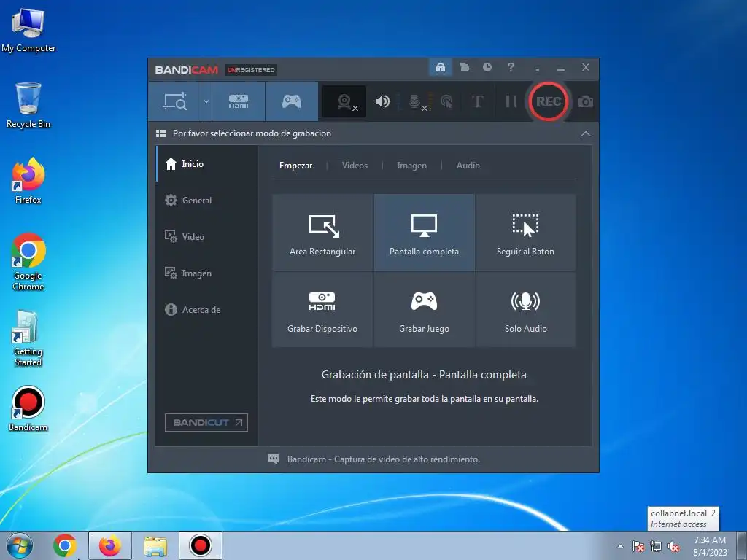This screenshot has height=560, width=747.
Task: Choose Solo Audio mode tile
Action: pyautogui.click(x=525, y=309)
